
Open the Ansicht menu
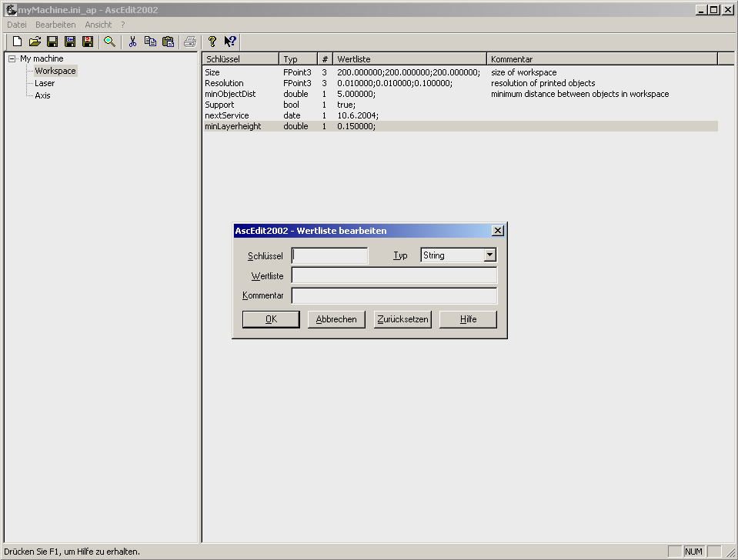99,25
